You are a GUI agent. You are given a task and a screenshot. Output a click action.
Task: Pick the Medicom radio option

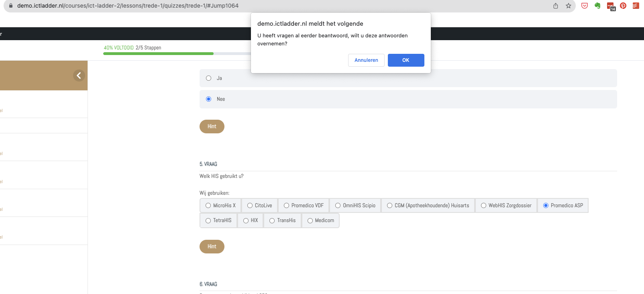pyautogui.click(x=310, y=220)
